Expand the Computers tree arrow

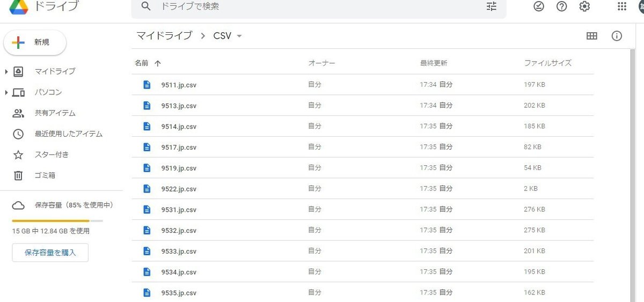(x=6, y=92)
